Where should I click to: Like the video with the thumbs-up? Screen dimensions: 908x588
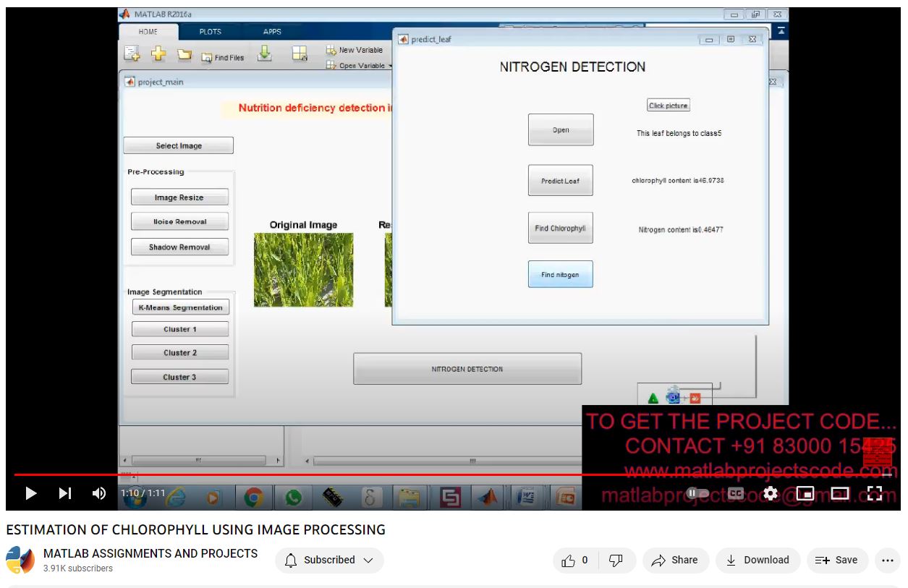pos(575,561)
